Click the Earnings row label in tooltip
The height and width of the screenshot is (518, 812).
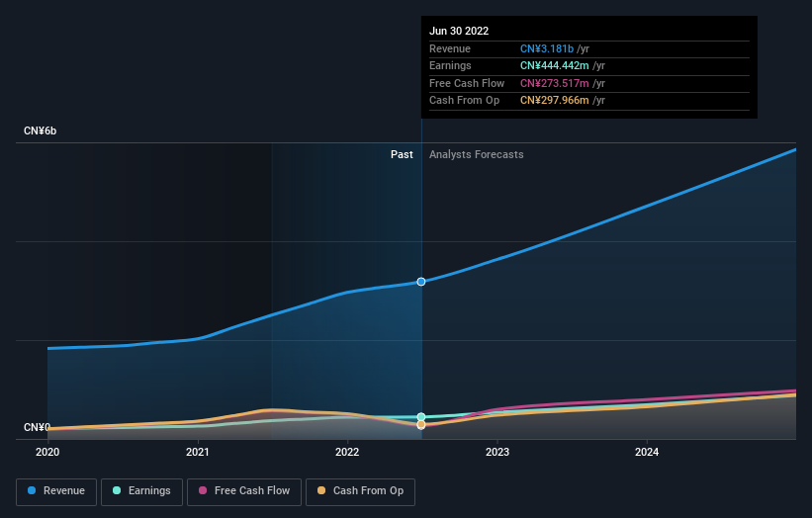pos(450,65)
